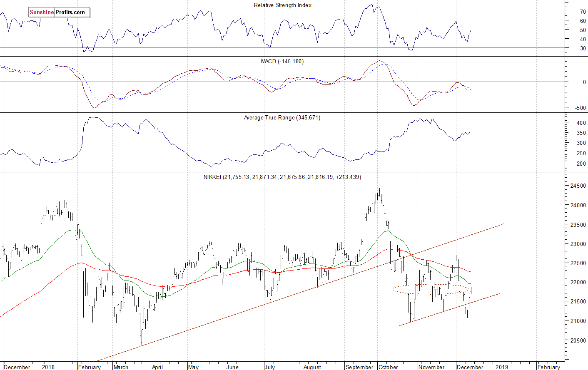
Task: Click price axis value 24000
Action: (x=578, y=206)
